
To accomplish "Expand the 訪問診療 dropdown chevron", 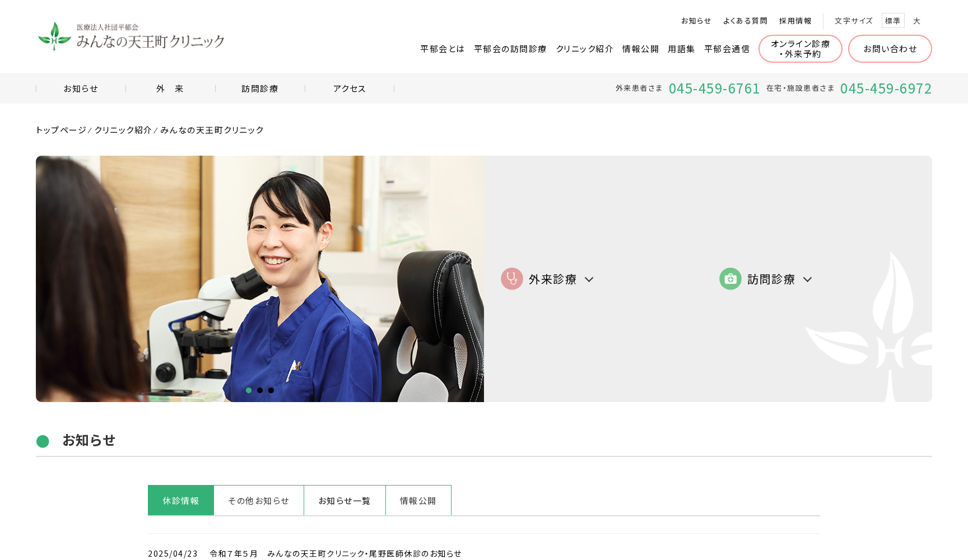I will point(807,279).
